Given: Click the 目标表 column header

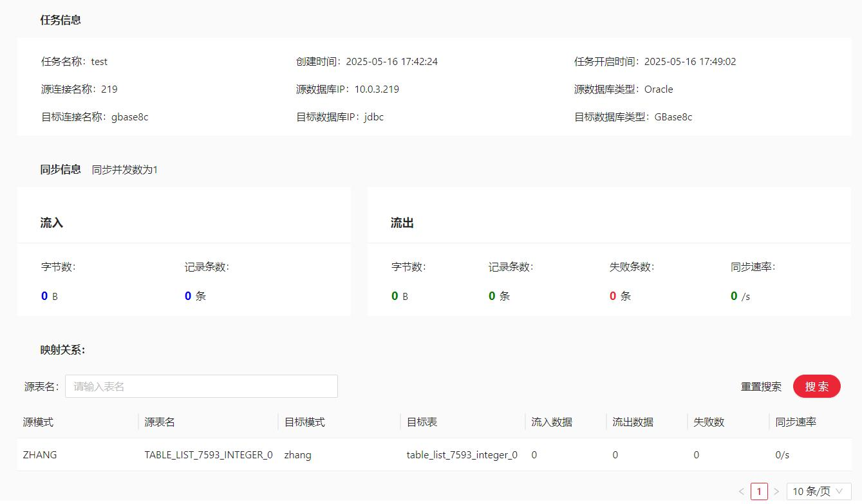Looking at the screenshot, I should pos(422,422).
